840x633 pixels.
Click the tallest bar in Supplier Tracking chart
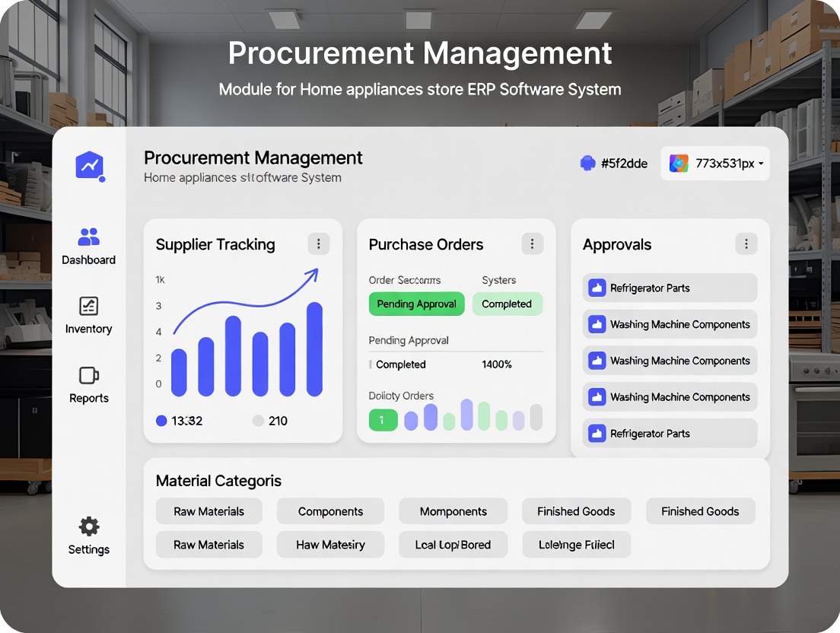coord(314,349)
